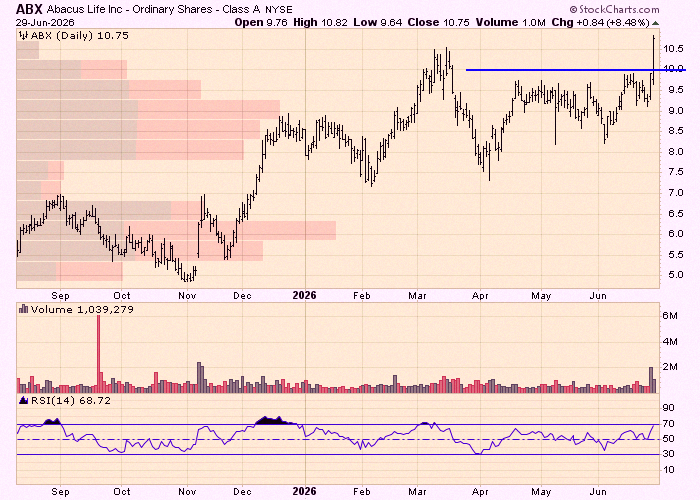Click the RSI indicator icon in legend
This screenshot has height=500, width=700.
pyautogui.click(x=23, y=400)
